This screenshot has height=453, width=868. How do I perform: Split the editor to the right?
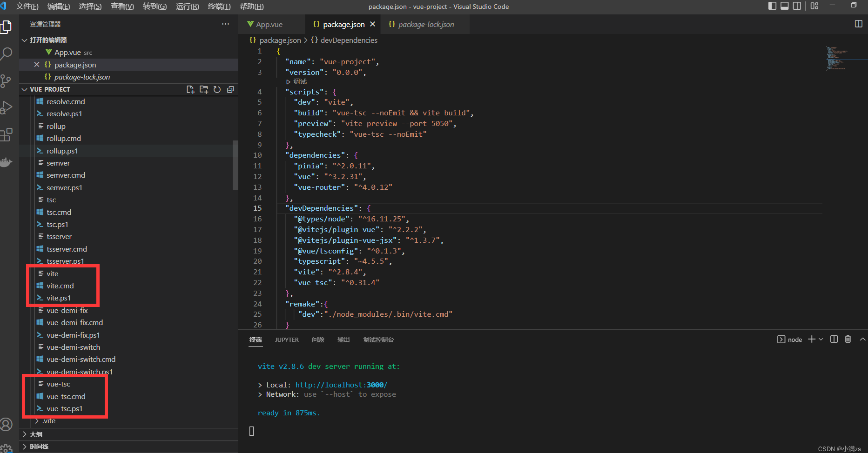858,24
